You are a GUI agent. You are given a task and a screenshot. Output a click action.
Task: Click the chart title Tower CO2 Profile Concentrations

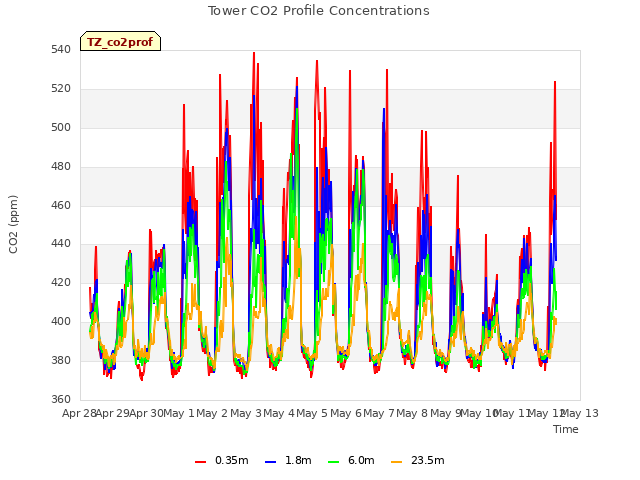tap(318, 11)
